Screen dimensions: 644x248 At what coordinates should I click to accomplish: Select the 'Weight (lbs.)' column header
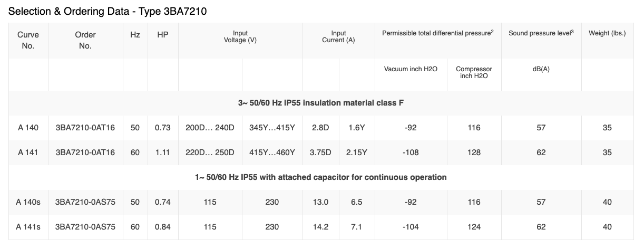(607, 33)
